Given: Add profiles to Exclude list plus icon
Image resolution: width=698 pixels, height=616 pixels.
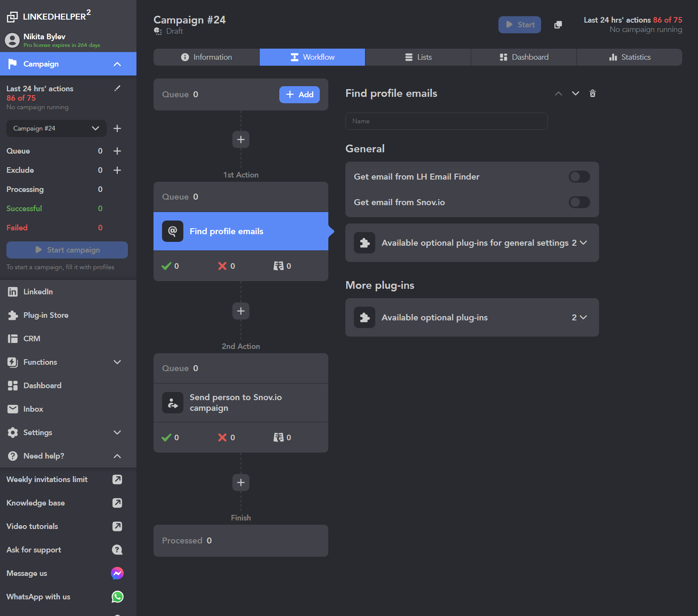Looking at the screenshot, I should 117,170.
